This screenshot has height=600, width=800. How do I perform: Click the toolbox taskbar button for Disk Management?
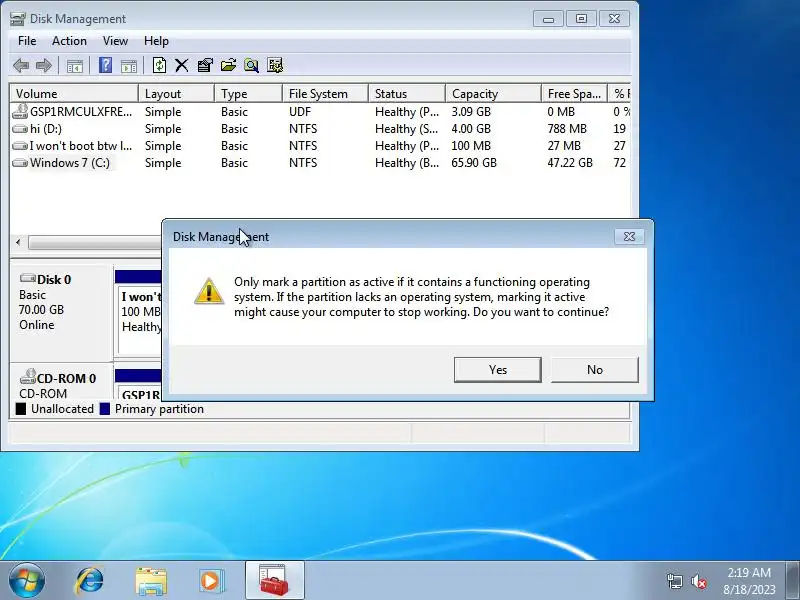click(274, 581)
